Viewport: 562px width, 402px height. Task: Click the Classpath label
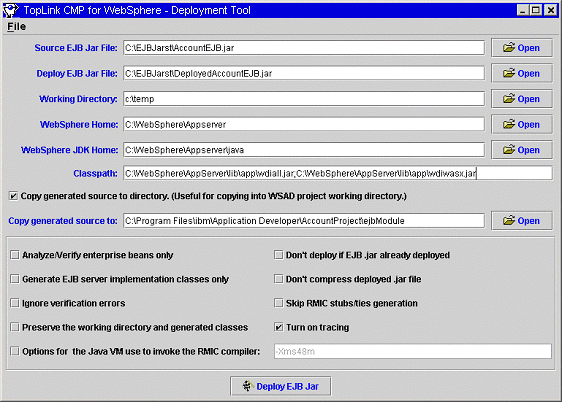point(95,174)
